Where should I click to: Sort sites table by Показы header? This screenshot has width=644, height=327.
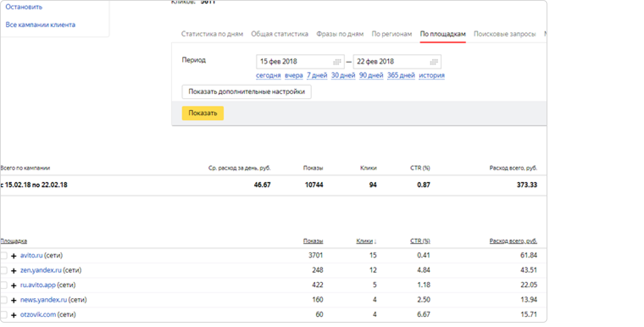tap(313, 241)
